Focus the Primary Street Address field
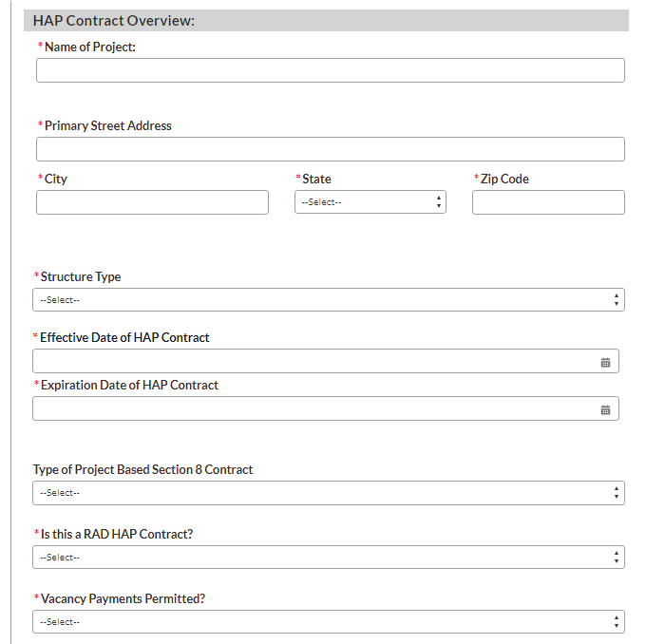665x644 pixels. tap(330, 149)
